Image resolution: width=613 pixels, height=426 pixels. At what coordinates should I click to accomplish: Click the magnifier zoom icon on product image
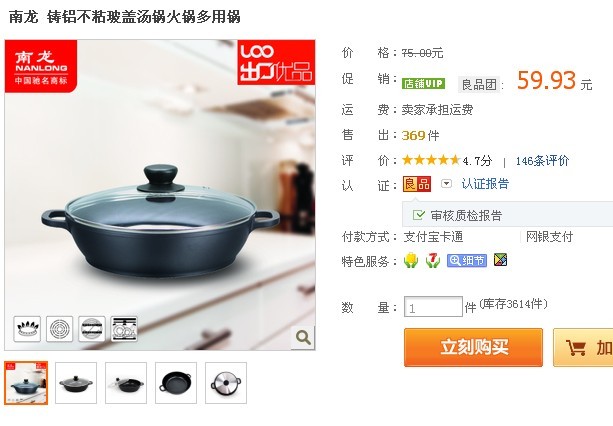click(303, 337)
